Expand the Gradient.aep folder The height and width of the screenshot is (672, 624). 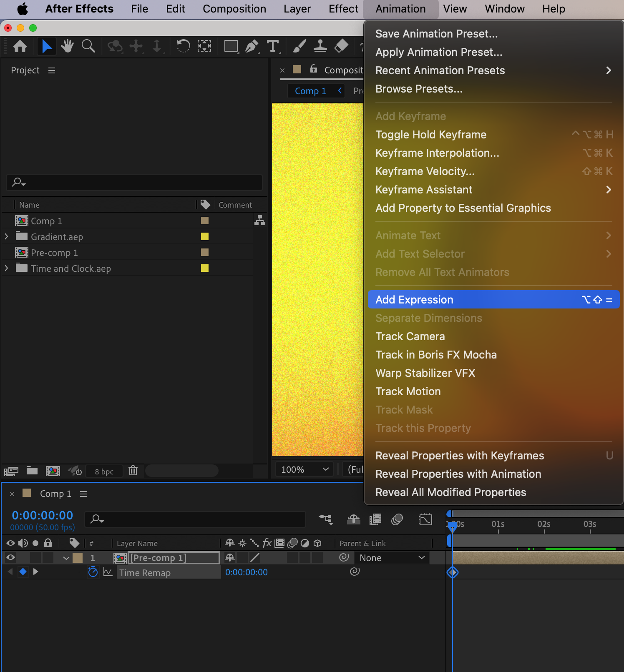click(6, 237)
